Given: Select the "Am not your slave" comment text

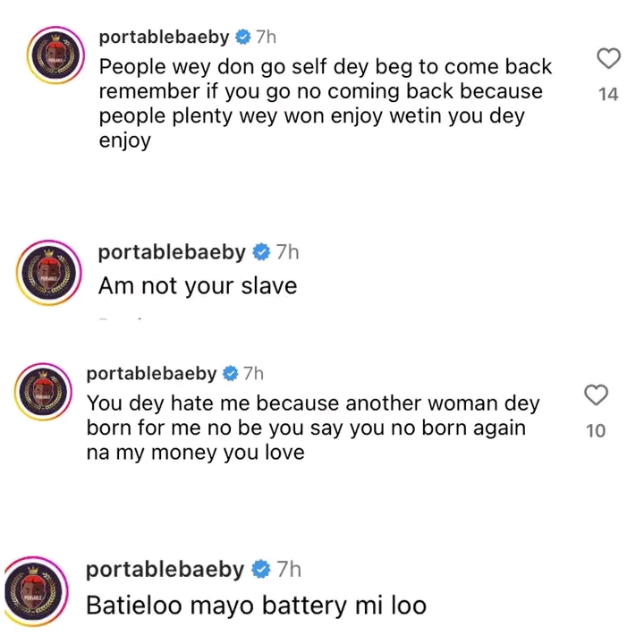Looking at the screenshot, I should (x=197, y=286).
